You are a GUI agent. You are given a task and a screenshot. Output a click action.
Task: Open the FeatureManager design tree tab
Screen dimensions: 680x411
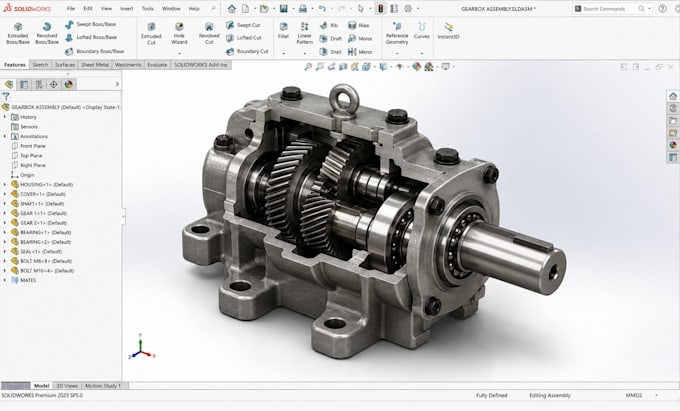[x=9, y=84]
